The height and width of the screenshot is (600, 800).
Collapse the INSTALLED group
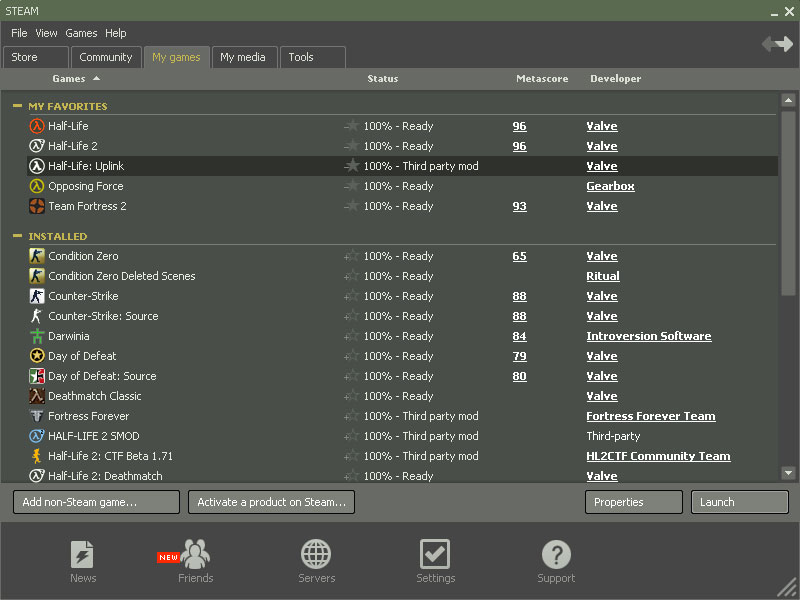[x=17, y=236]
